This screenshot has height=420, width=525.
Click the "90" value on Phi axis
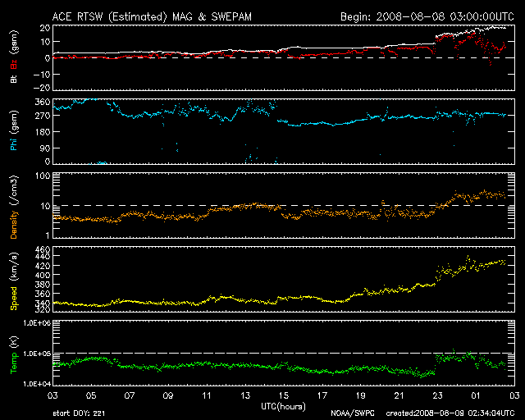(x=45, y=148)
